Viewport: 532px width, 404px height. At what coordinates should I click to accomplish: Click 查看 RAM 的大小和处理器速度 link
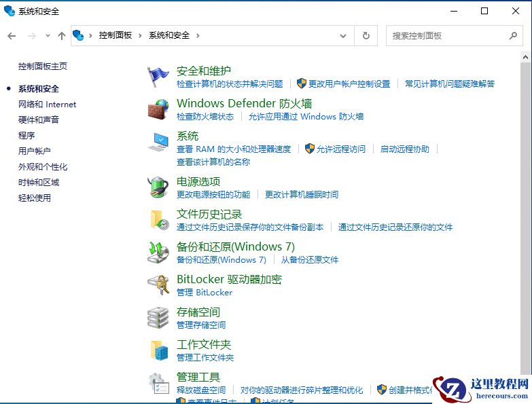coord(234,149)
